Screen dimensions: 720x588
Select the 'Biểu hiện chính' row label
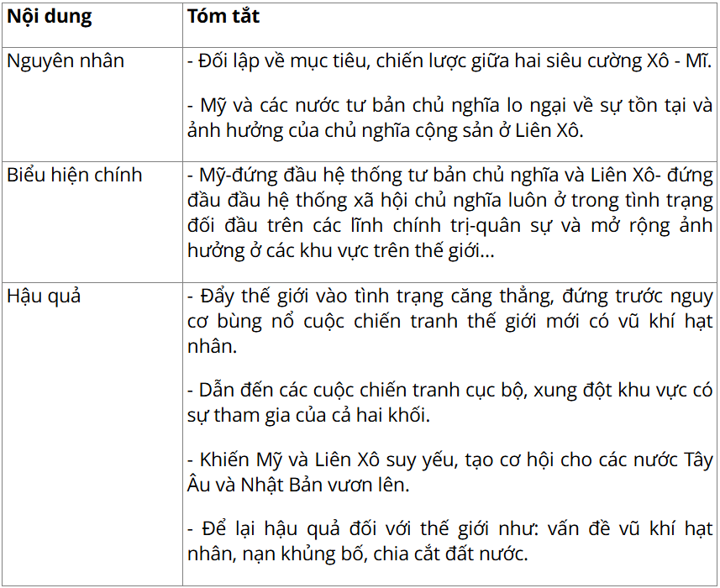(75, 176)
